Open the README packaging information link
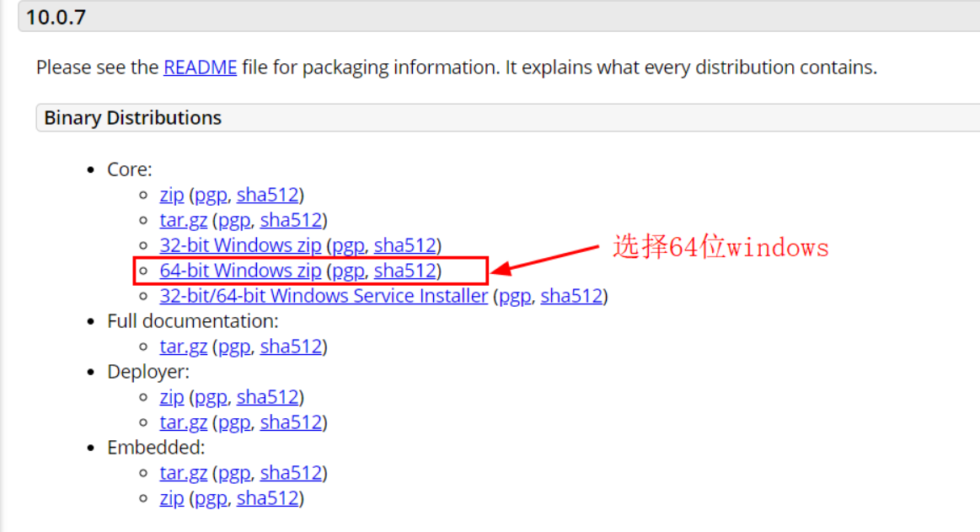This screenshot has height=532, width=980. pyautogui.click(x=199, y=67)
